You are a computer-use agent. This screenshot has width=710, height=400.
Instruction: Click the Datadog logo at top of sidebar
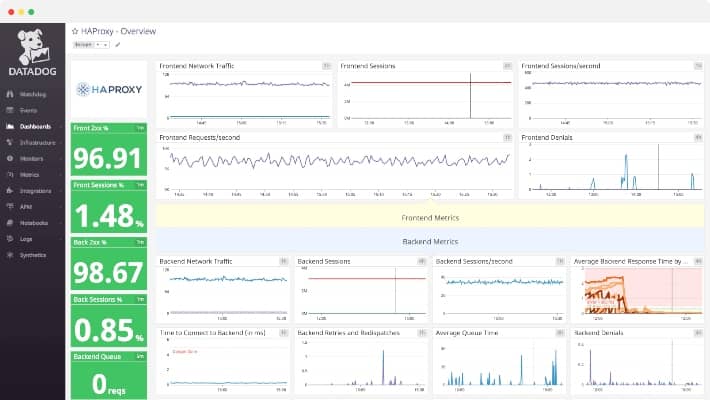(x=33, y=53)
